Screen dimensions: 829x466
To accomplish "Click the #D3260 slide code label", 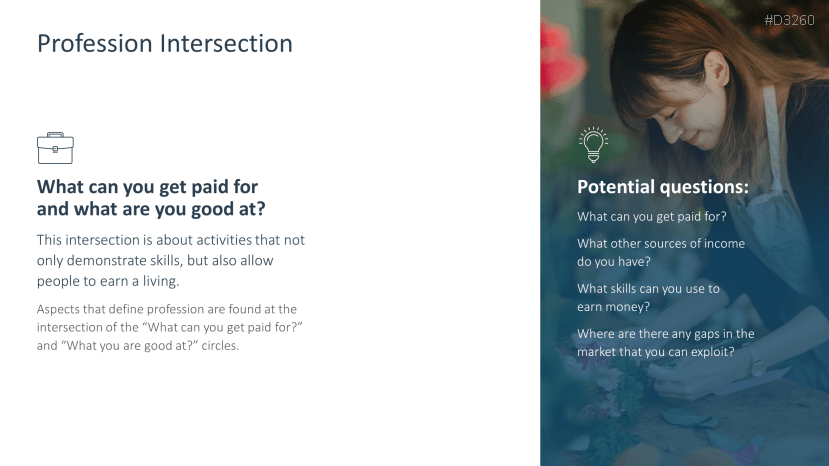I will click(x=789, y=20).
